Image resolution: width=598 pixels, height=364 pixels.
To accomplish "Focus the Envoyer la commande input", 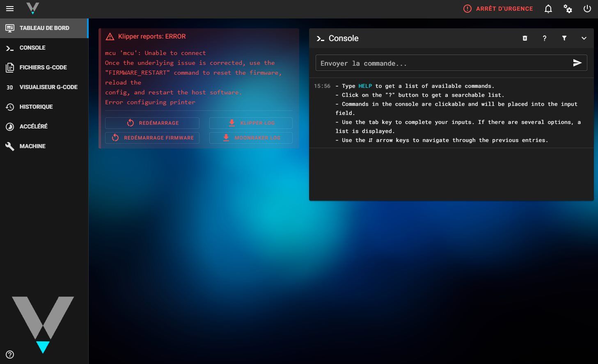I will pyautogui.click(x=443, y=63).
